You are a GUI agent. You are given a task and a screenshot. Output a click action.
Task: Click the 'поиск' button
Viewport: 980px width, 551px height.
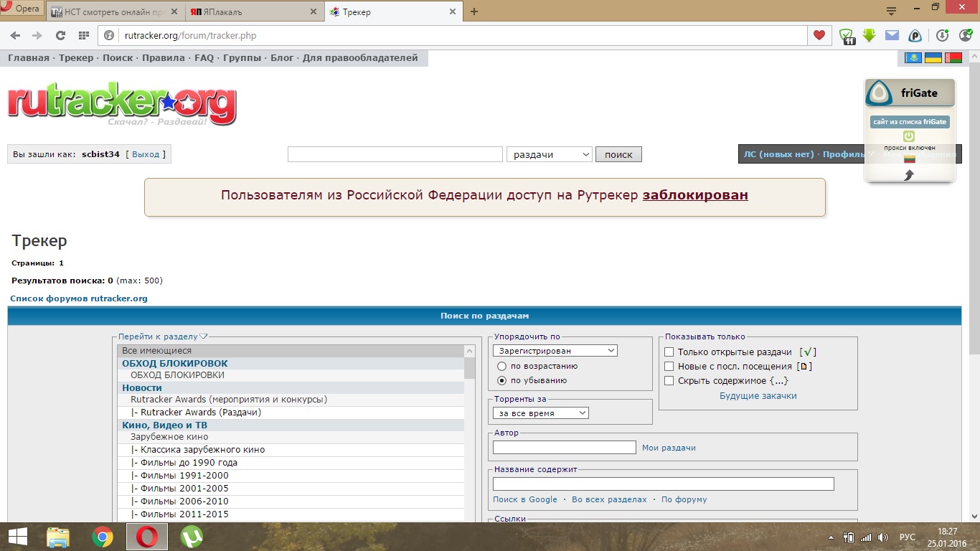[x=618, y=154]
